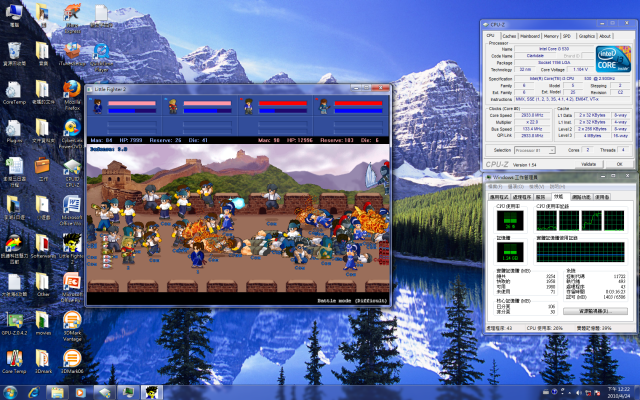Open 說明 menu in Task Manager
The image size is (640, 400).
click(x=557, y=187)
